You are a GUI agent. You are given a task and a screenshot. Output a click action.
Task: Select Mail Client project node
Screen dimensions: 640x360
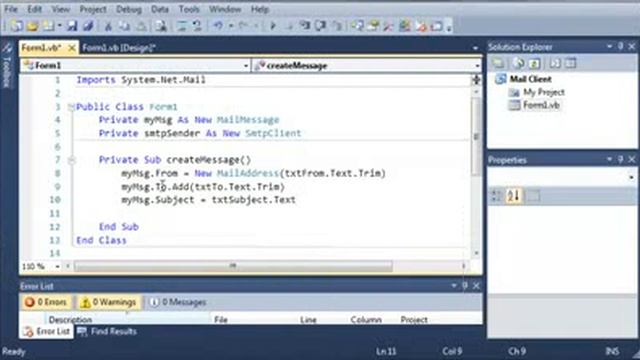tap(530, 79)
